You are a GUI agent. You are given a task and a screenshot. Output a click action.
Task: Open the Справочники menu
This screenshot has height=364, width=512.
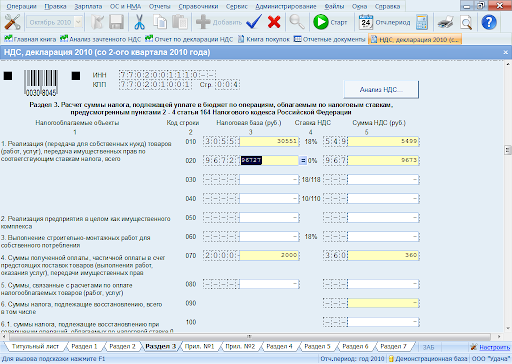198,6
